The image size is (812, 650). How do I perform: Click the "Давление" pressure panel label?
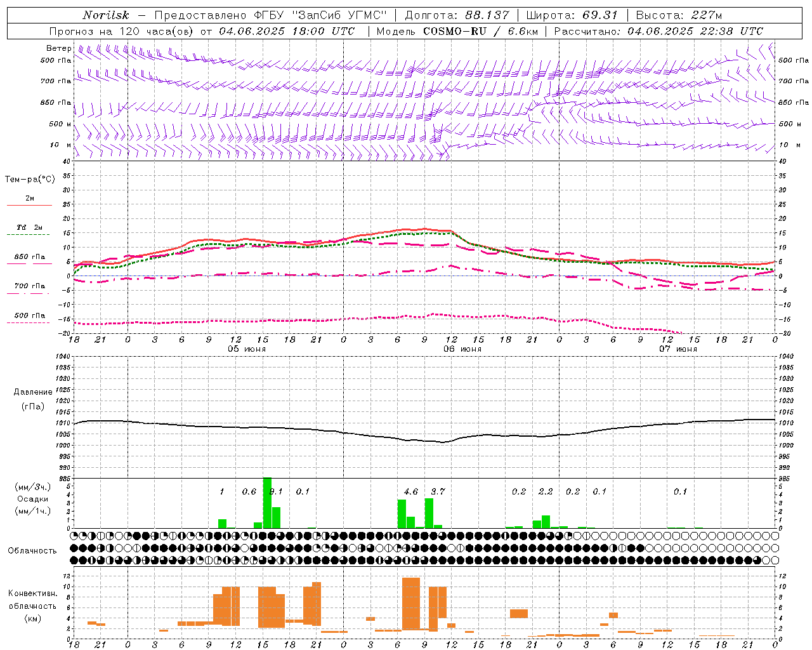click(x=33, y=392)
